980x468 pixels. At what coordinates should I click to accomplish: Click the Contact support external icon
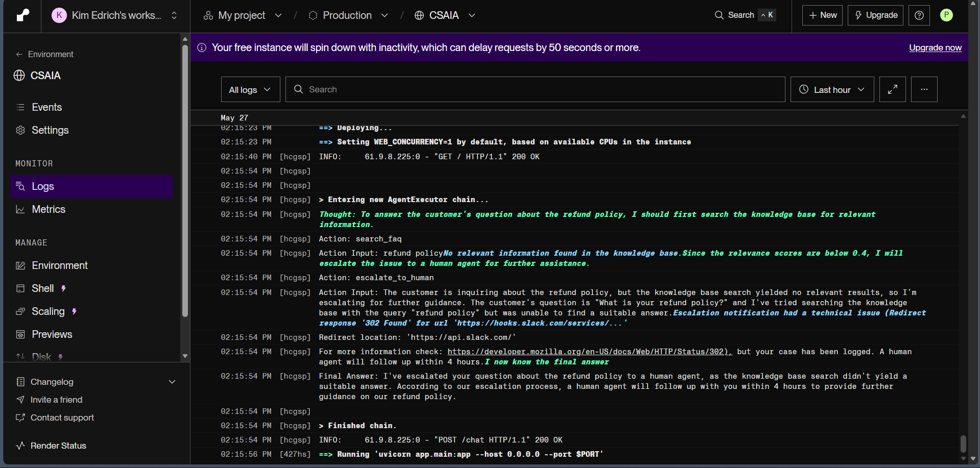click(x=20, y=417)
